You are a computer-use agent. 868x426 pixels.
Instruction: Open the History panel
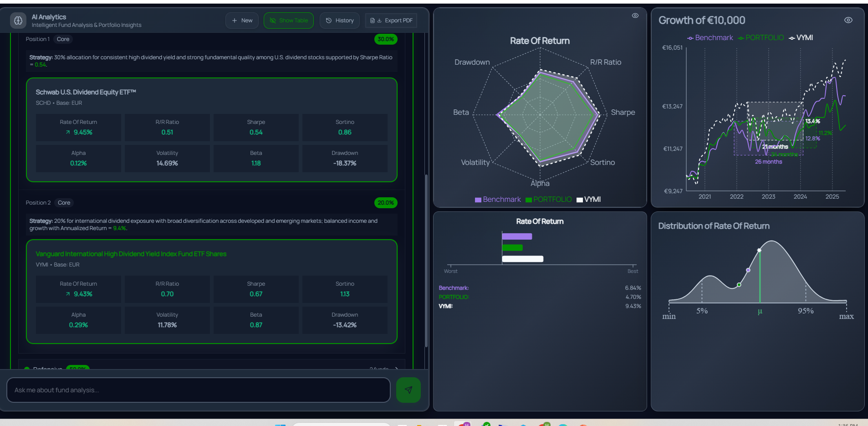point(340,21)
